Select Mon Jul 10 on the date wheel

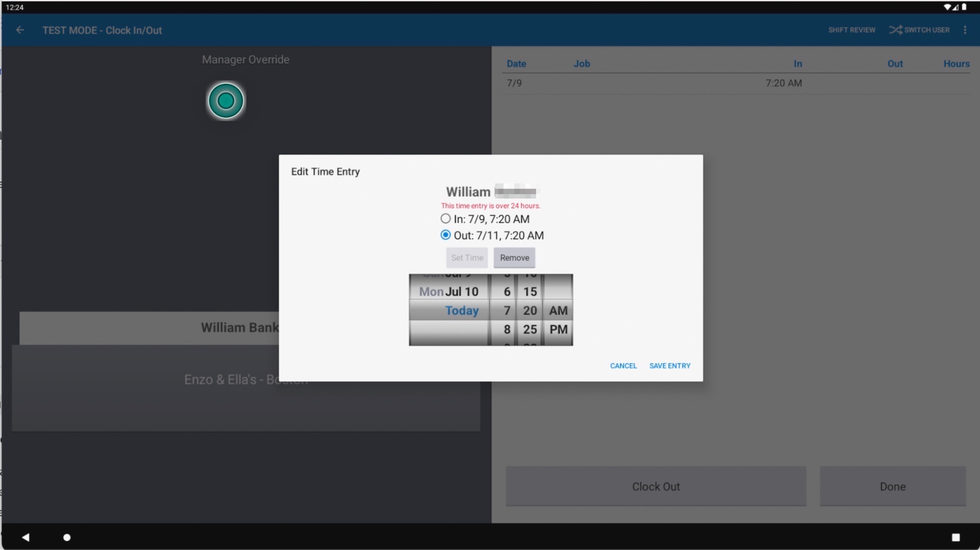pos(449,291)
